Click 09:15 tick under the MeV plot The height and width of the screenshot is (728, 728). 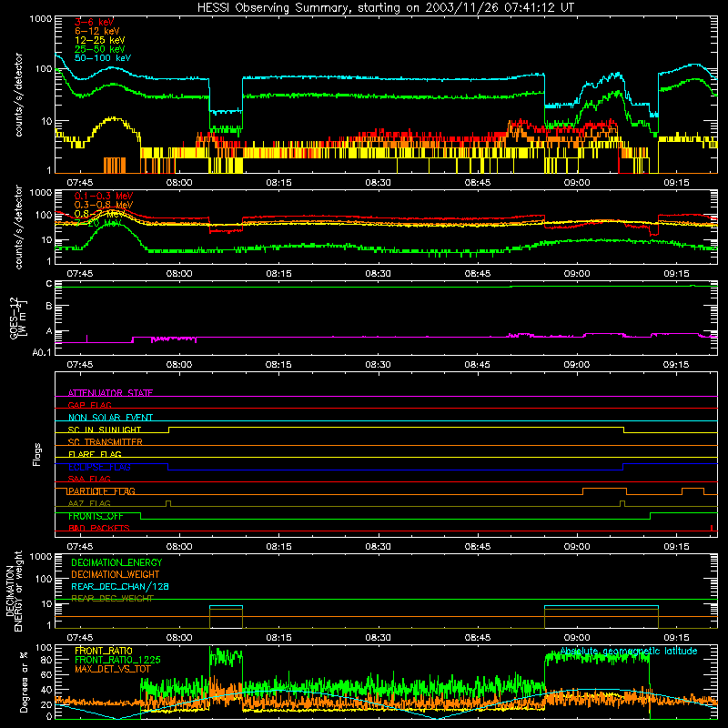(676, 274)
